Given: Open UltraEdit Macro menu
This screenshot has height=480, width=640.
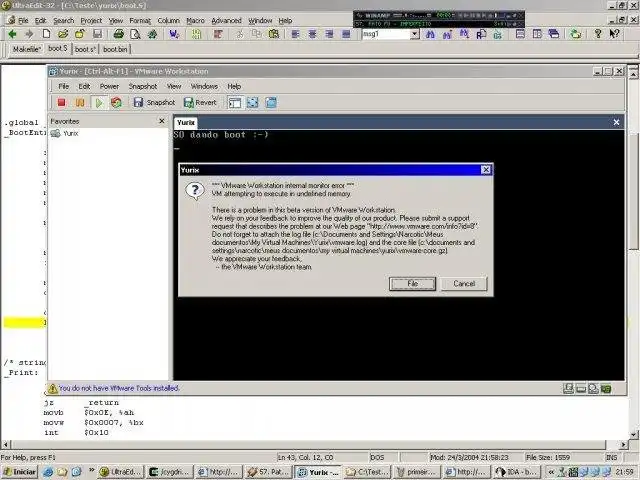Looking at the screenshot, I should [x=196, y=20].
